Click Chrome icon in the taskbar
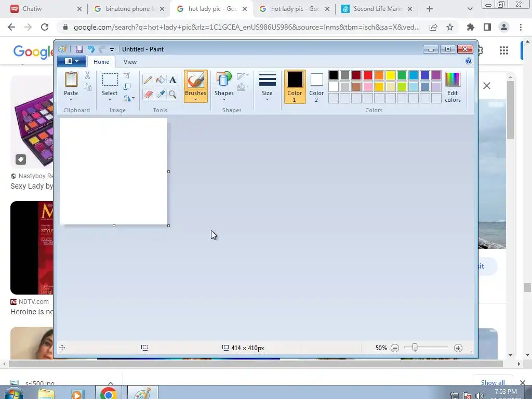Screen dimensions: 532x399 [108, 394]
